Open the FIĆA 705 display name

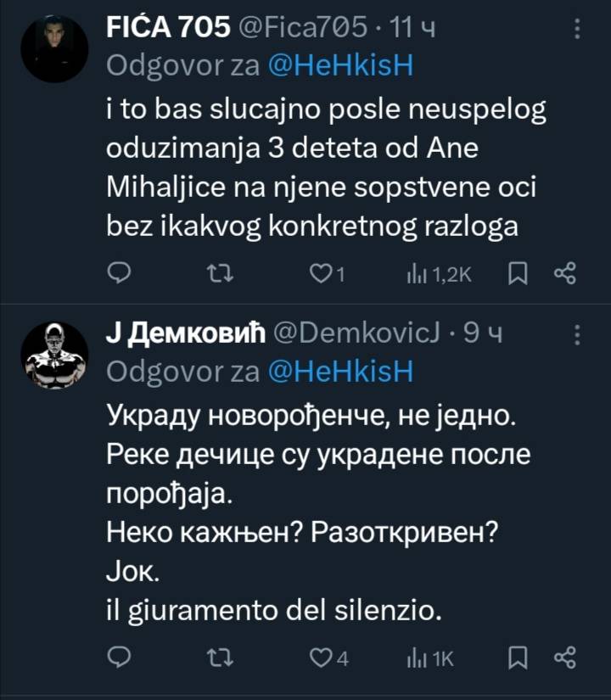click(x=169, y=30)
